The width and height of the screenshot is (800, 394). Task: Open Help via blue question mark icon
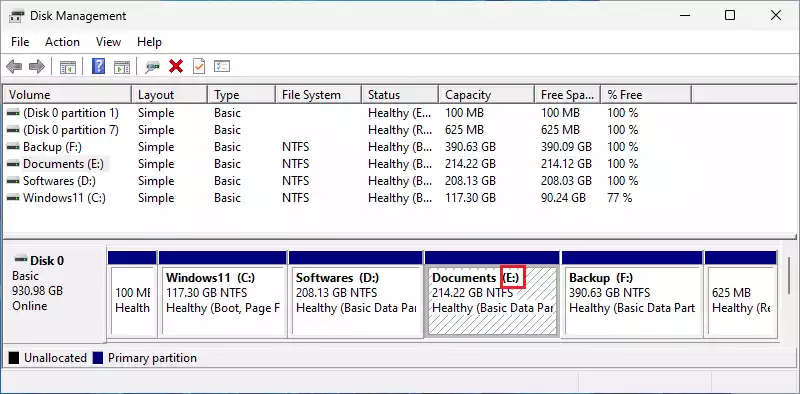coord(98,66)
